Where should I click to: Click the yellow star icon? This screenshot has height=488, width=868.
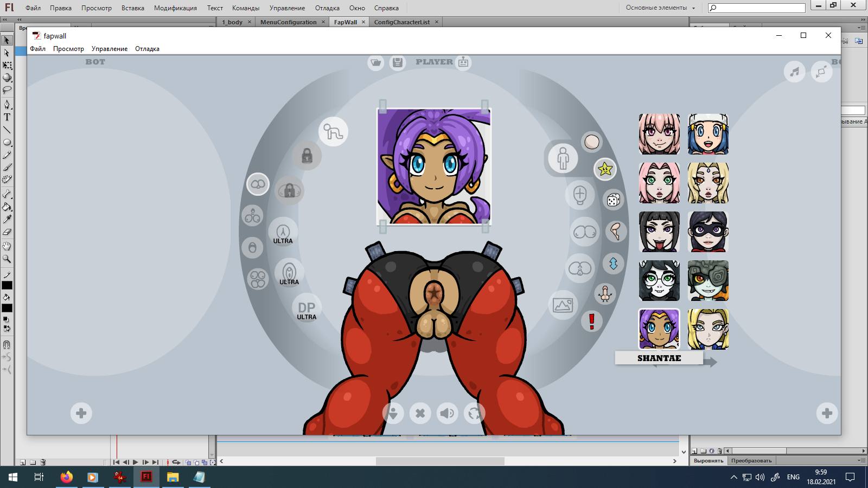[x=605, y=169]
